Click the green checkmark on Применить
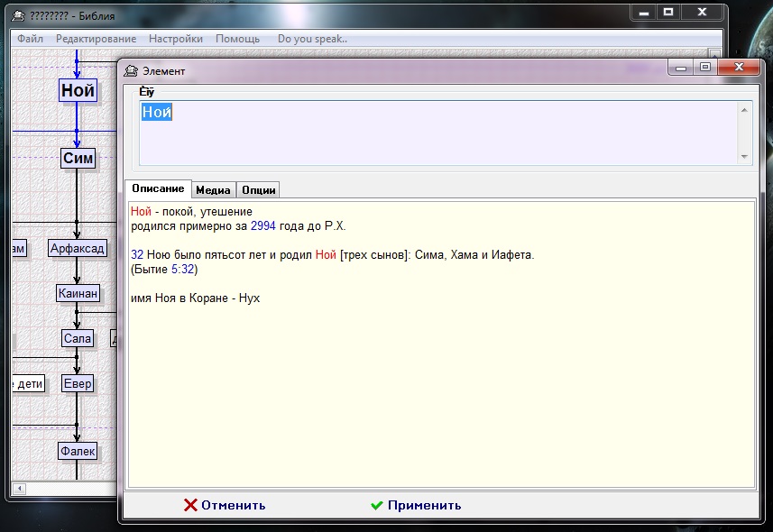 point(377,505)
